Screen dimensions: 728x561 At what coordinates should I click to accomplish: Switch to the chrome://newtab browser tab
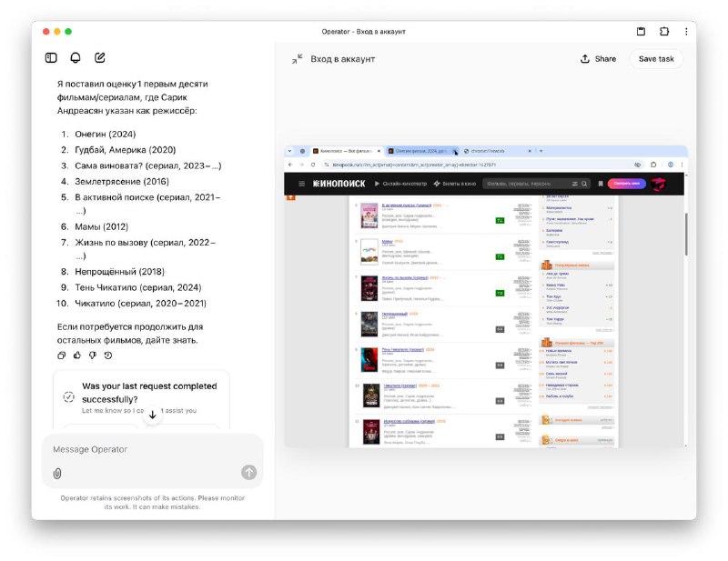[x=493, y=151]
